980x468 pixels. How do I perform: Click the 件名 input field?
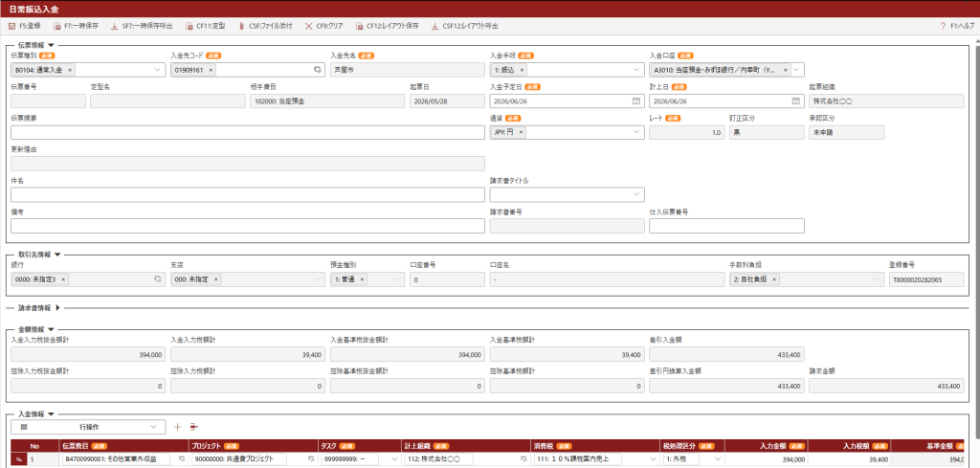click(248, 195)
